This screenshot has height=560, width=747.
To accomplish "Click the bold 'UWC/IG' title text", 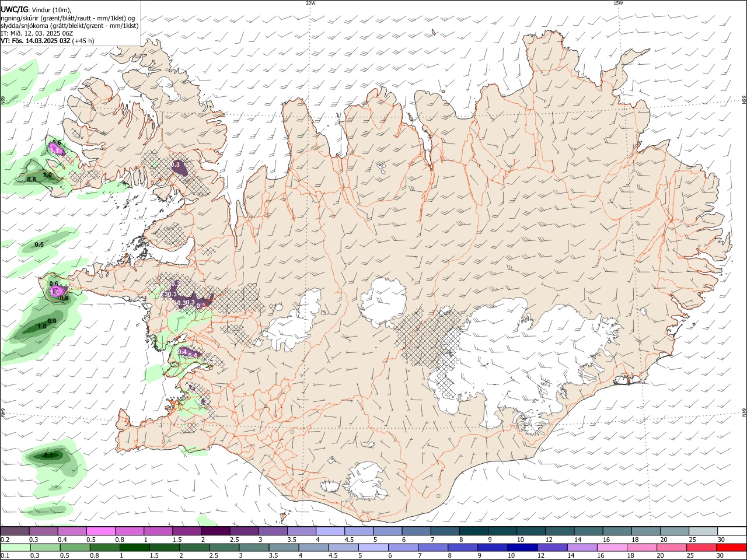I will (14, 9).
